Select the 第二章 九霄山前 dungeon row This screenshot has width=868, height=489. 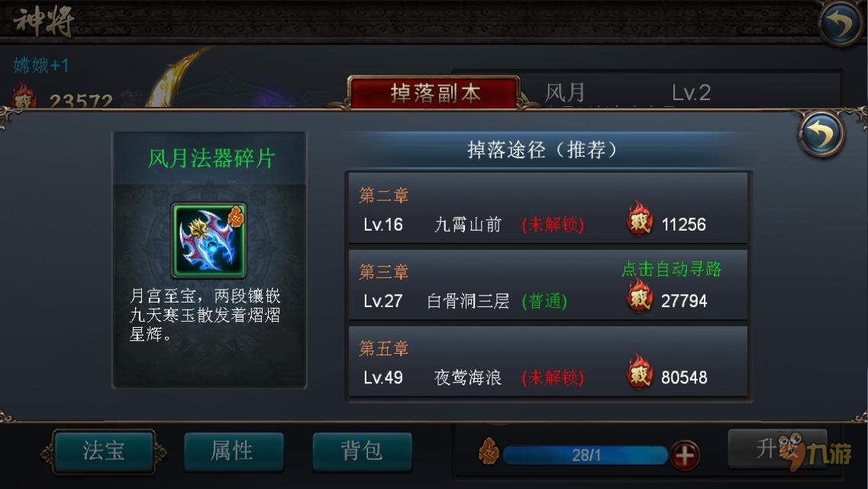point(548,209)
